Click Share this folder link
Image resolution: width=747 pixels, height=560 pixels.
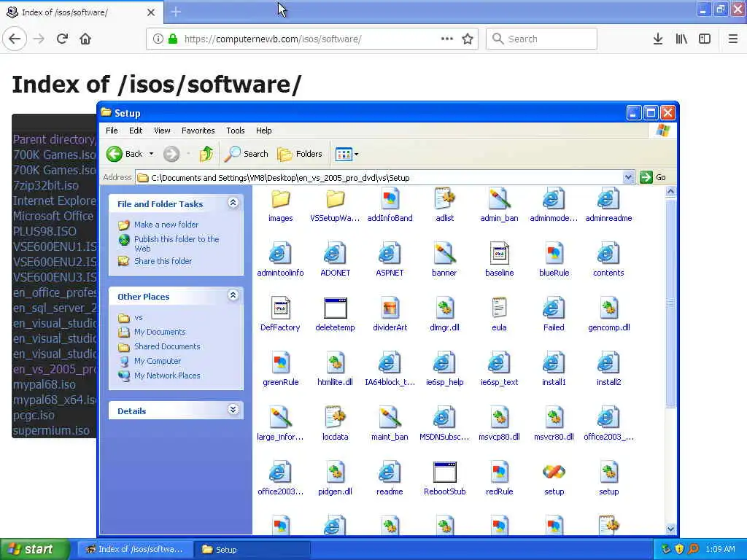point(163,261)
